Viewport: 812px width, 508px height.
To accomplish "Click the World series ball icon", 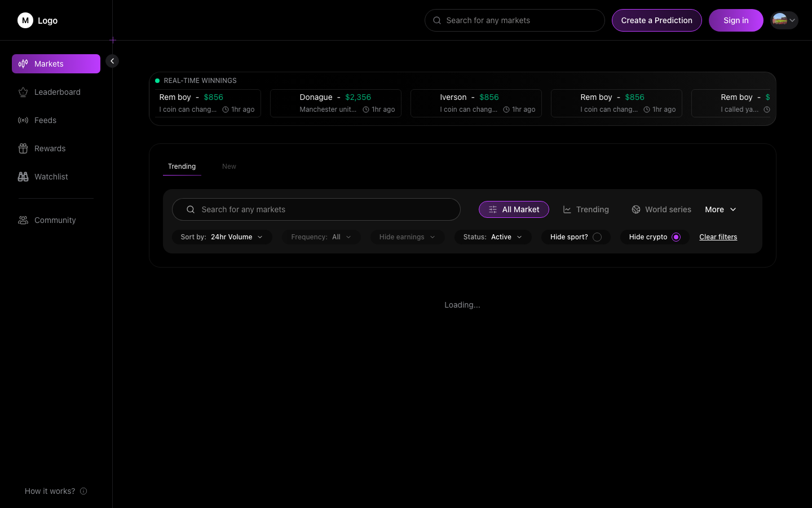I will pyautogui.click(x=636, y=209).
